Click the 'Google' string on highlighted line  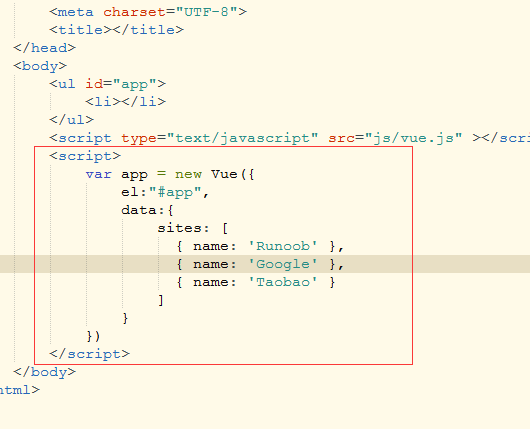pyautogui.click(x=283, y=264)
